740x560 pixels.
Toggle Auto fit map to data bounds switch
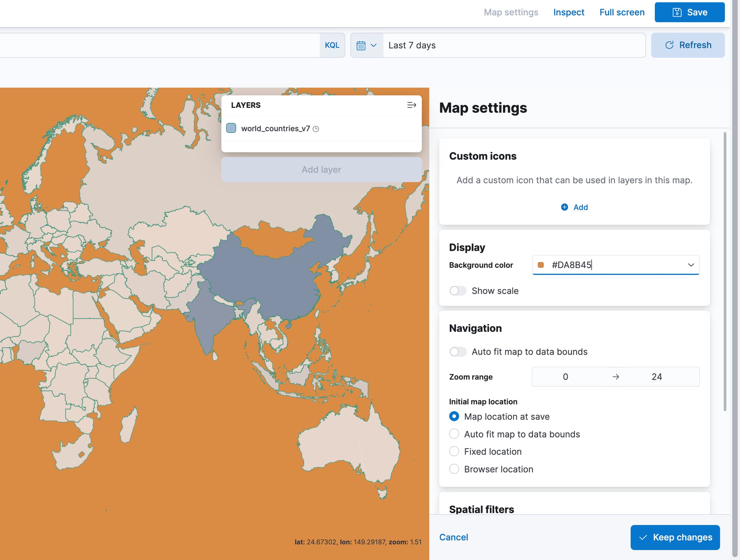click(x=458, y=352)
